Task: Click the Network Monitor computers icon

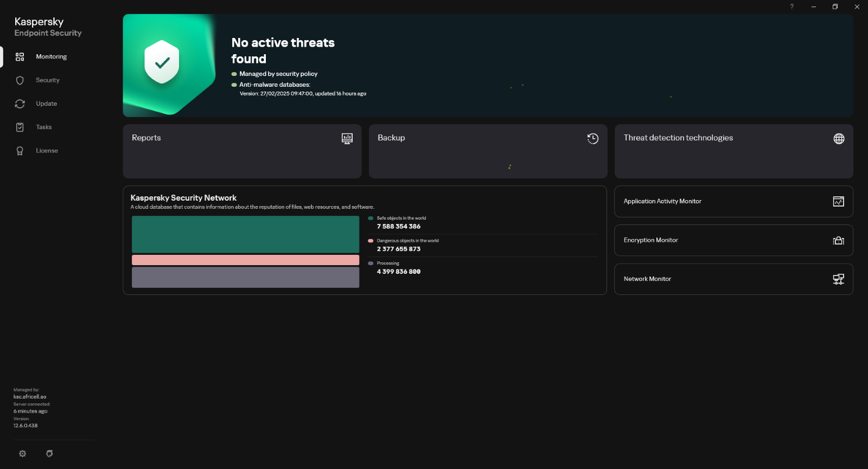Action: (x=838, y=279)
